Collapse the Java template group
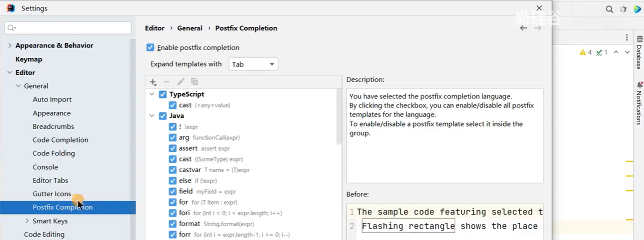The width and height of the screenshot is (644, 240). 152,116
